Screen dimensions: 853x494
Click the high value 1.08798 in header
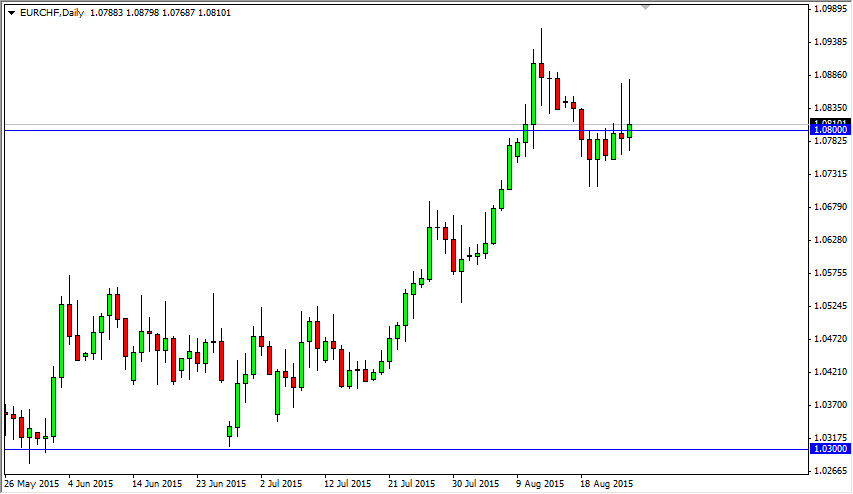point(143,13)
